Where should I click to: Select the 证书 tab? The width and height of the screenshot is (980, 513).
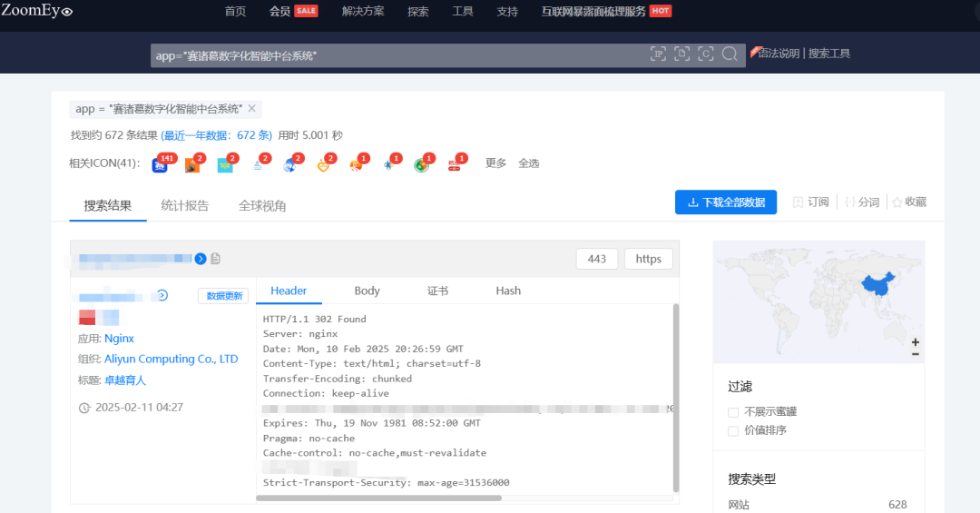(x=437, y=291)
